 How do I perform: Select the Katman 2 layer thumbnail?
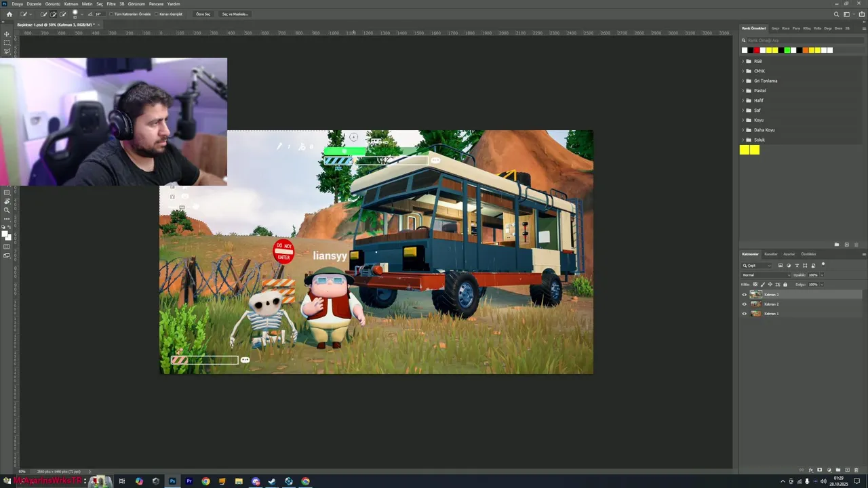(x=755, y=304)
